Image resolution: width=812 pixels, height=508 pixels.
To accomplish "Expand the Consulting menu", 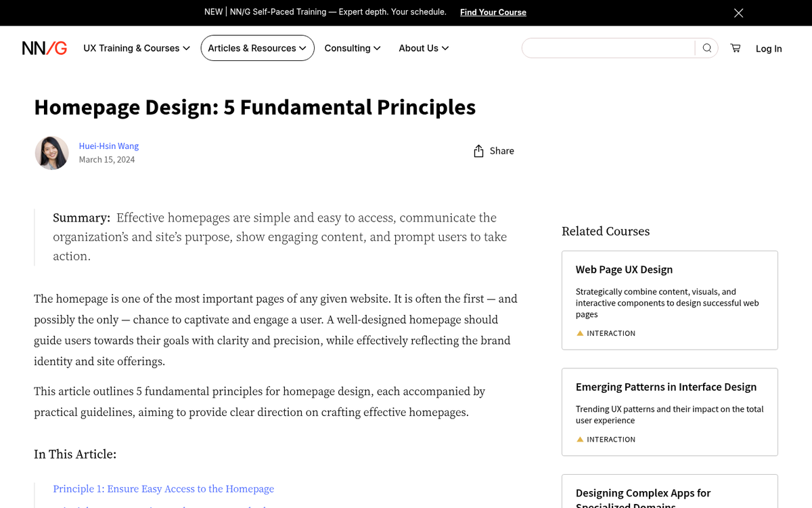I will [352, 48].
